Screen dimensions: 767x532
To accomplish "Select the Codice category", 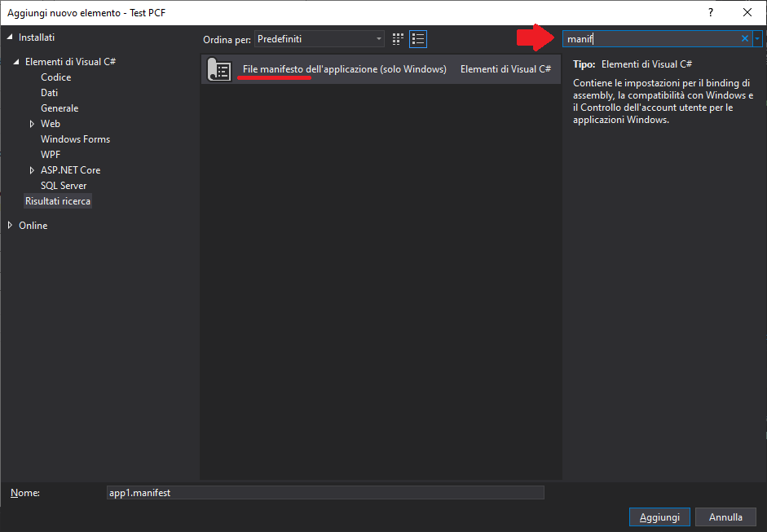I will [55, 77].
